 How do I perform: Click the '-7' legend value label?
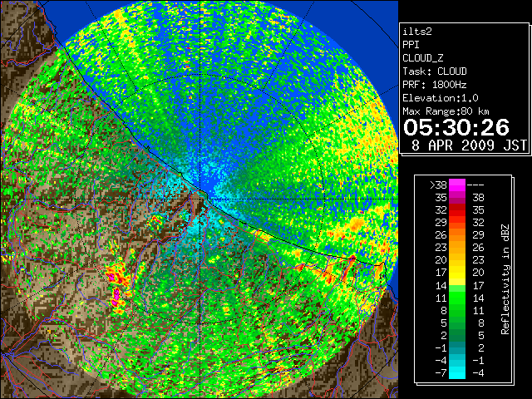[x=441, y=373]
